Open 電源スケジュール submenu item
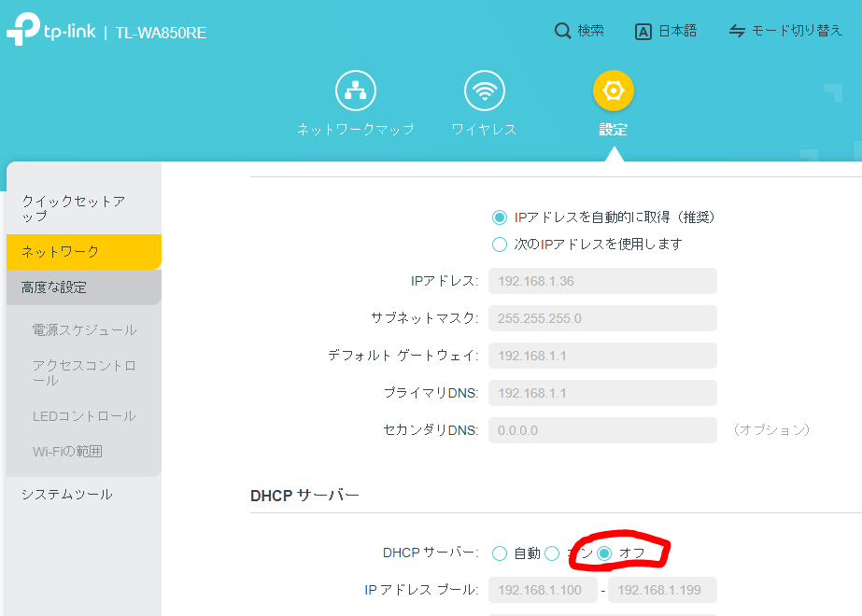Screen dimensions: 862x616 pos(84,330)
